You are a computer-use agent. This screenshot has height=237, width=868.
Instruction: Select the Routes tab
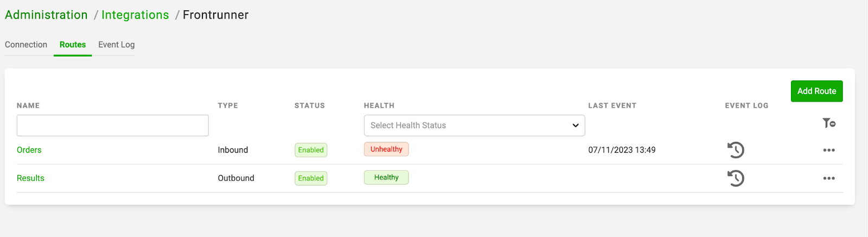[73, 45]
